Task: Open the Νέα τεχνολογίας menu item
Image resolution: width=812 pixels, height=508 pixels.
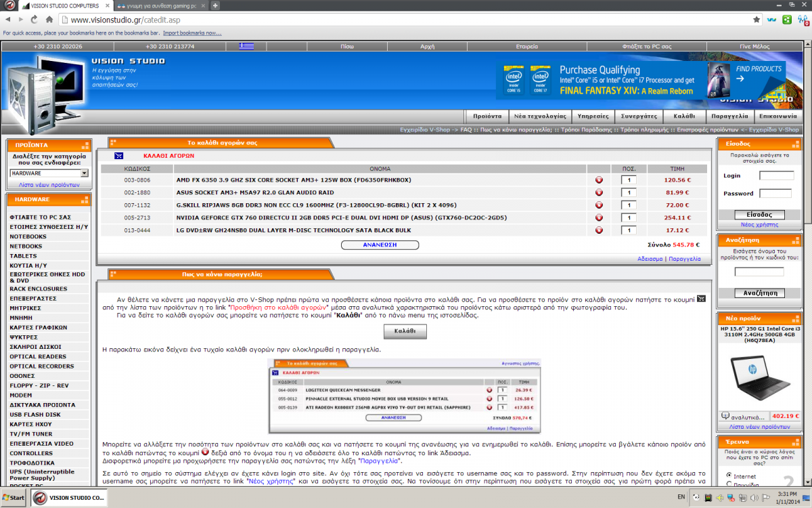Action: 539,116
